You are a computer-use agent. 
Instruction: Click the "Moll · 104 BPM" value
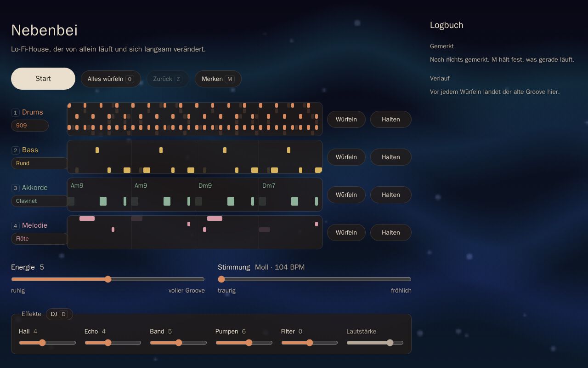(x=280, y=267)
